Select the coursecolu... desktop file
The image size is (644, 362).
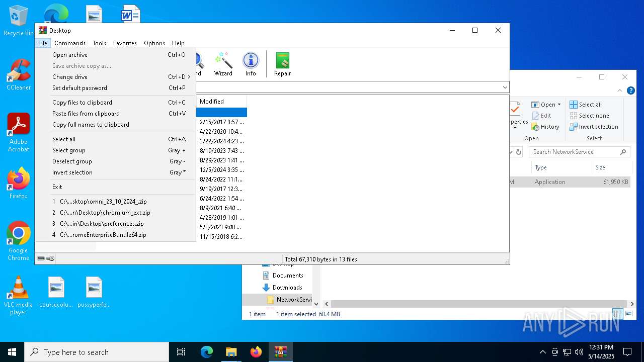56,292
